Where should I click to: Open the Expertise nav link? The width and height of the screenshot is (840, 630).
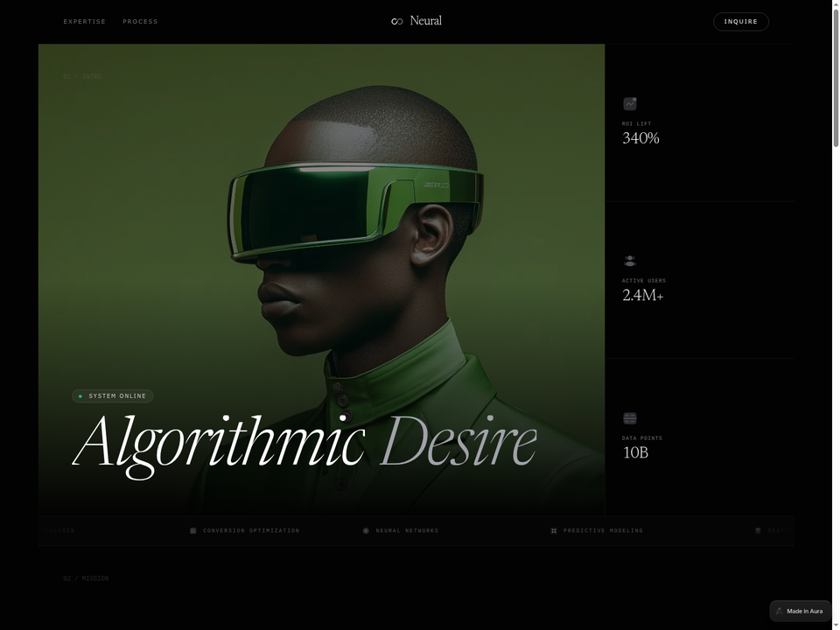(85, 21)
